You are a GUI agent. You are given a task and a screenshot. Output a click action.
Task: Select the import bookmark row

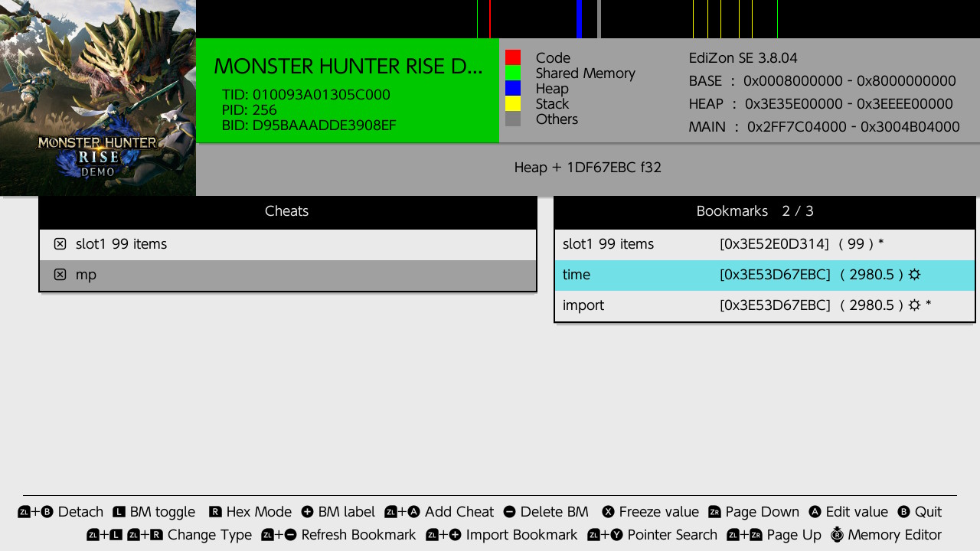765,305
